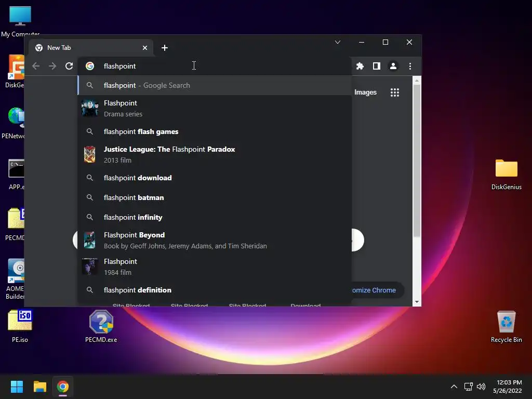Close the New Tab tab
The image size is (532, 399).
point(145,48)
